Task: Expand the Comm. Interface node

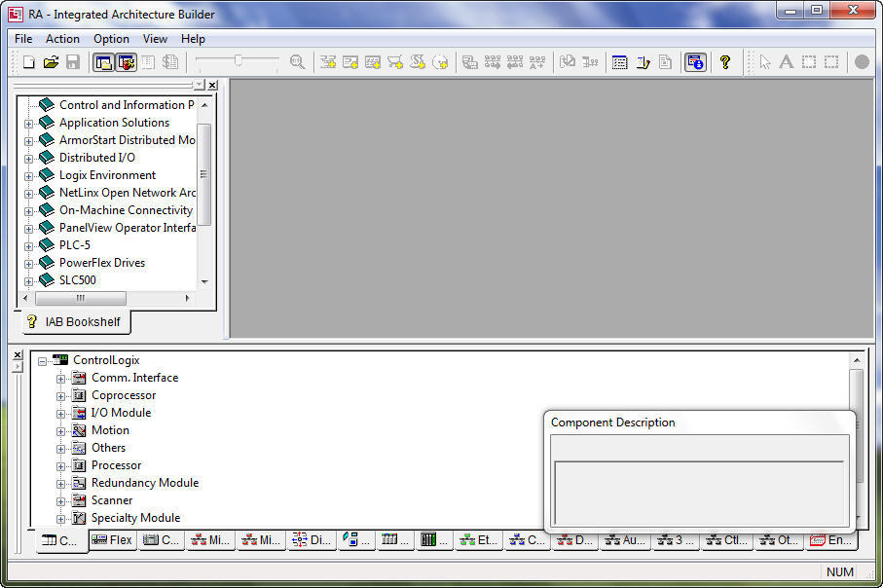Action: tap(60, 379)
